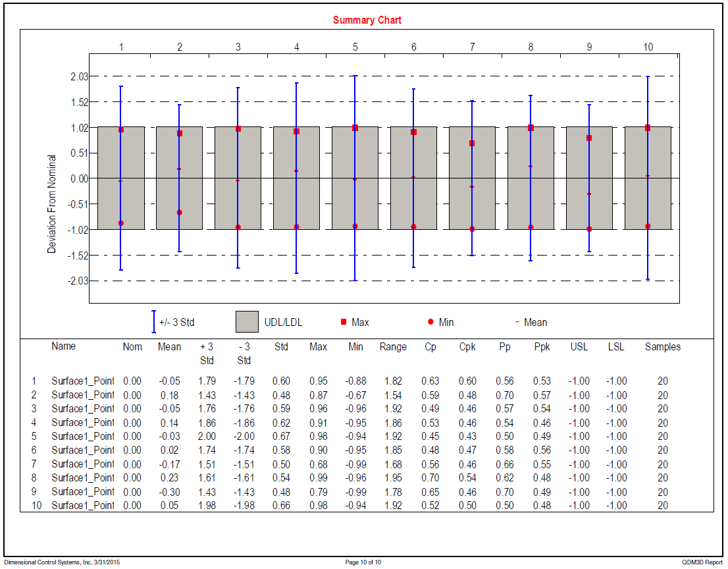Expand the Cpk column header

point(467,346)
